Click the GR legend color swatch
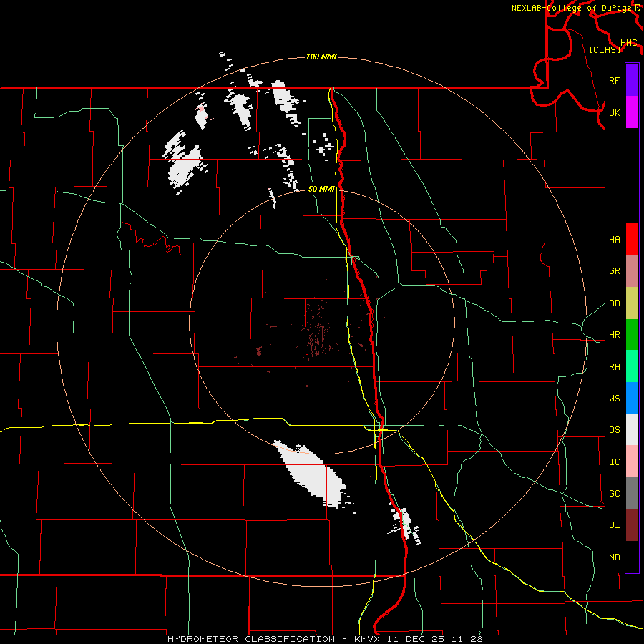Screen dimensions: 644x644 632,271
